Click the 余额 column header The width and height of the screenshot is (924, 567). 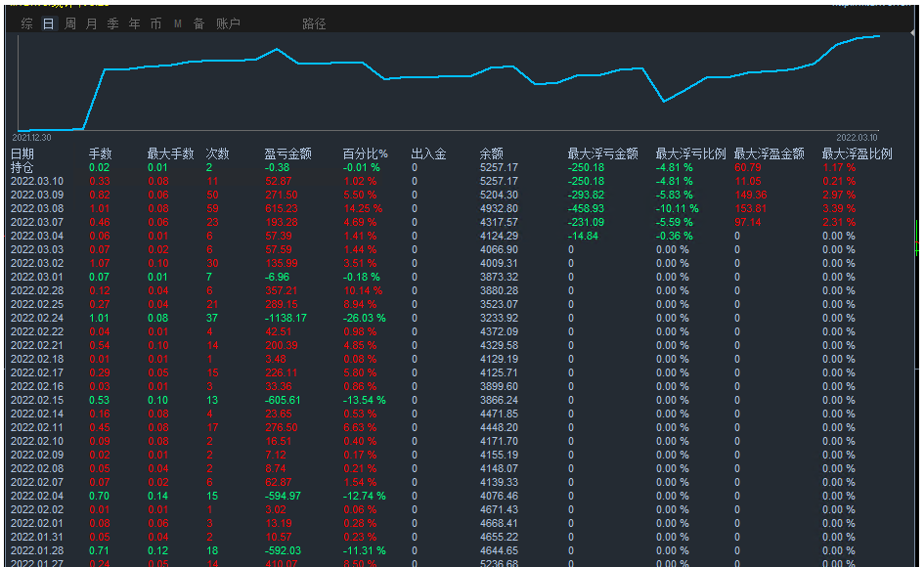click(x=492, y=153)
